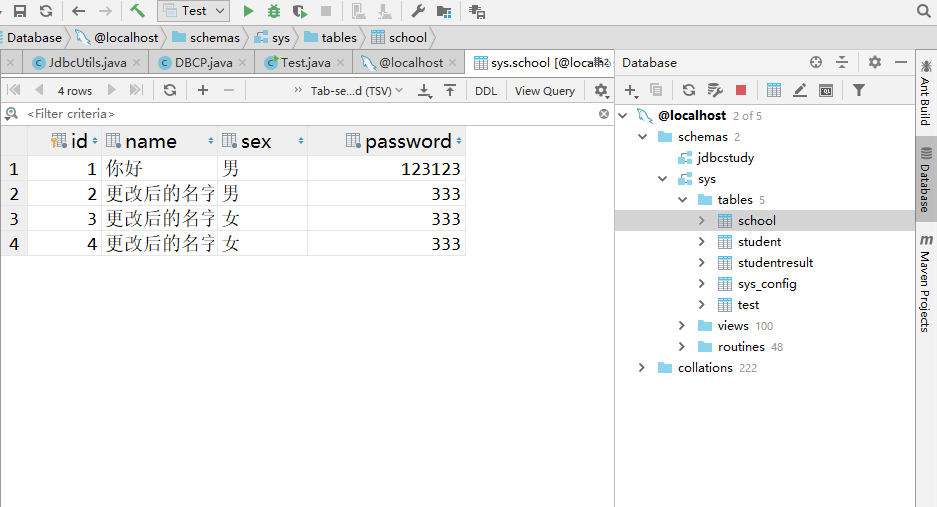The image size is (937, 507).
Task: Click the Filter funnel icon in Database panel
Action: 859,90
